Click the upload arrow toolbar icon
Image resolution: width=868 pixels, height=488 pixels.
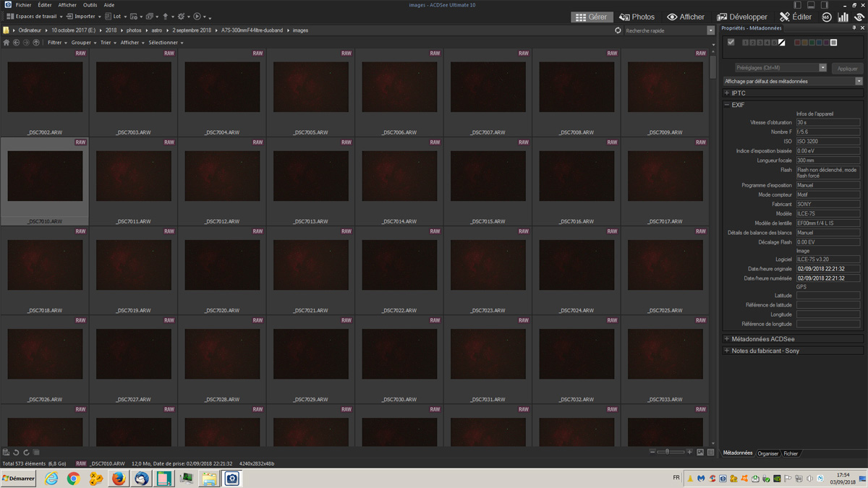pos(166,17)
